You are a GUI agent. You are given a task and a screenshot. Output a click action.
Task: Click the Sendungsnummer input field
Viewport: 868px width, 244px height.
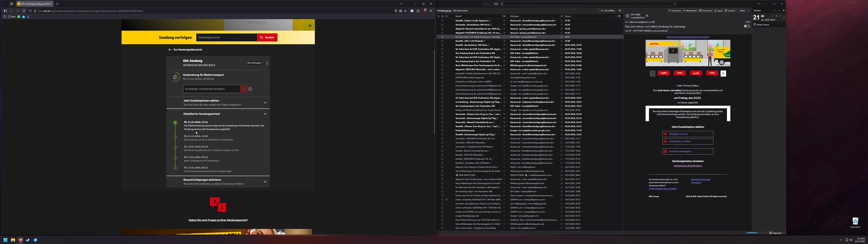coord(226,37)
